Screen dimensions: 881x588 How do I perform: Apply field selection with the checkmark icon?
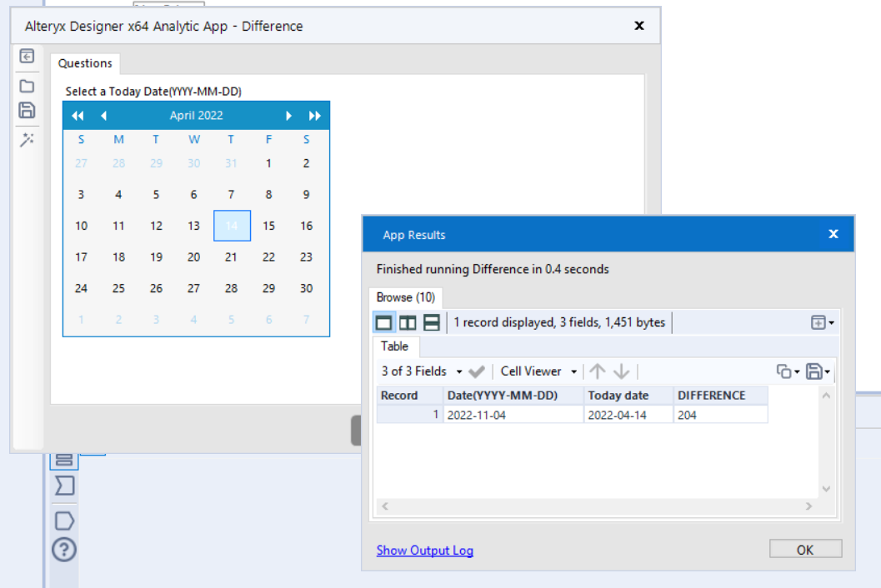(477, 371)
